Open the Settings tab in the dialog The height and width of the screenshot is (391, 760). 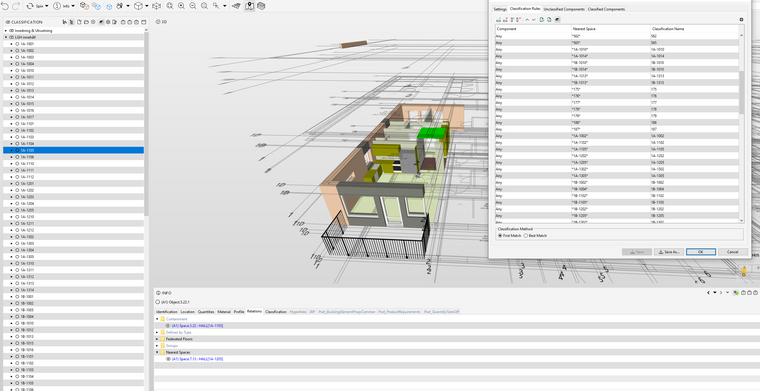[500, 9]
